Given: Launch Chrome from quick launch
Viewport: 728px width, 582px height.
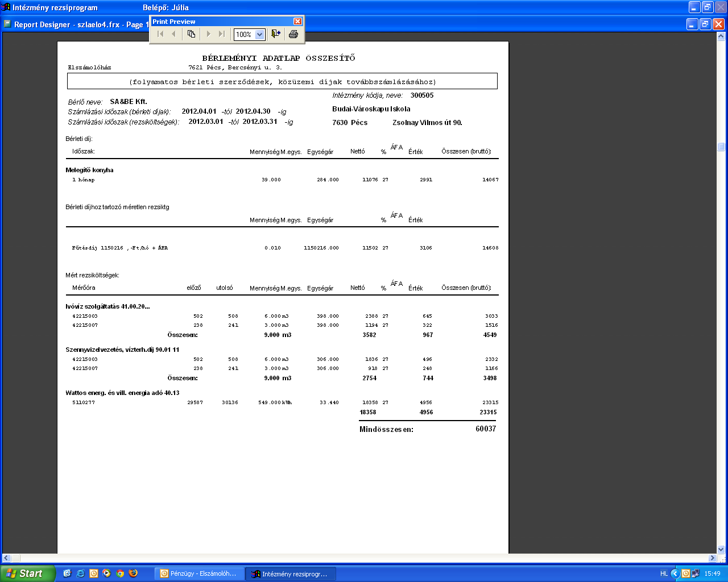Looking at the screenshot, I should click(x=120, y=573).
